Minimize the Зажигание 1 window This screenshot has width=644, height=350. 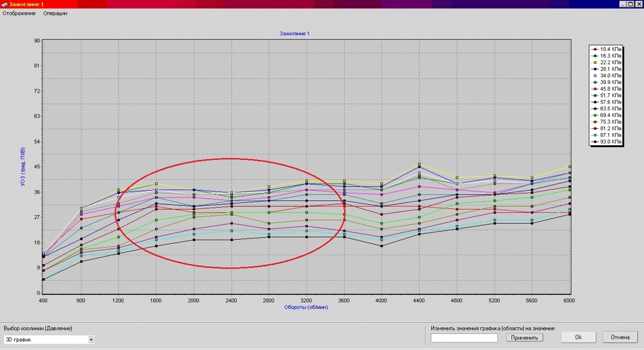623,4
